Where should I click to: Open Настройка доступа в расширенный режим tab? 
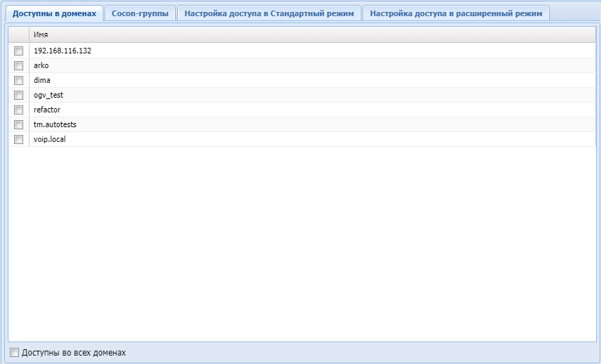455,13
